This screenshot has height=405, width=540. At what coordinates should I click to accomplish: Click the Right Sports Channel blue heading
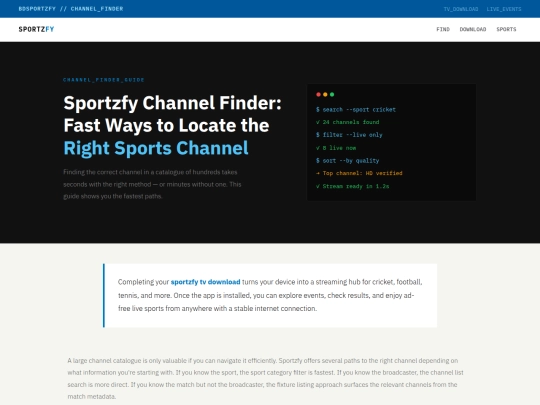156,148
